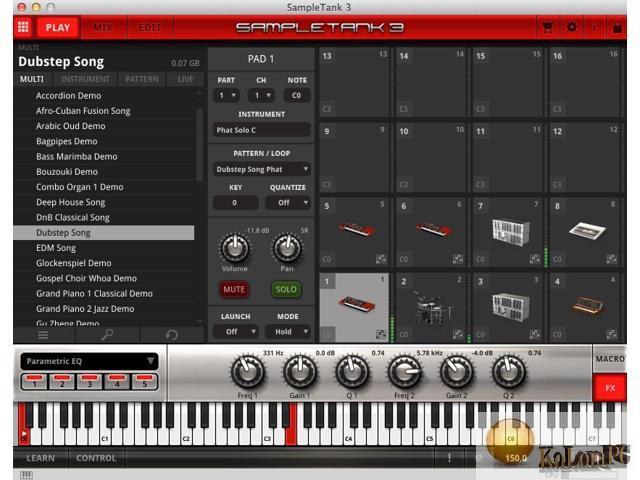Screen dimensions: 640x480
Task: Switch to the MIX page
Action: click(103, 27)
